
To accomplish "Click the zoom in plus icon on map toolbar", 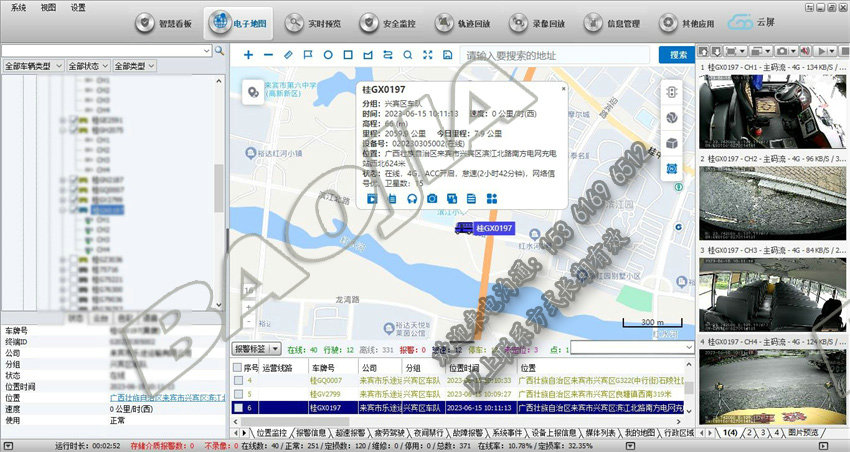I will point(248,55).
